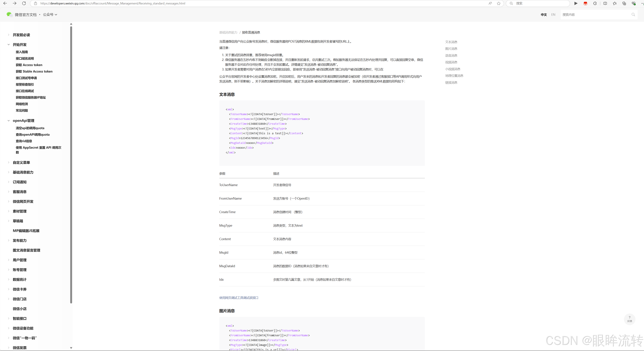This screenshot has height=351, width=644.
Task: Toggle split screen browser icon
Action: pyautogui.click(x=605, y=3)
